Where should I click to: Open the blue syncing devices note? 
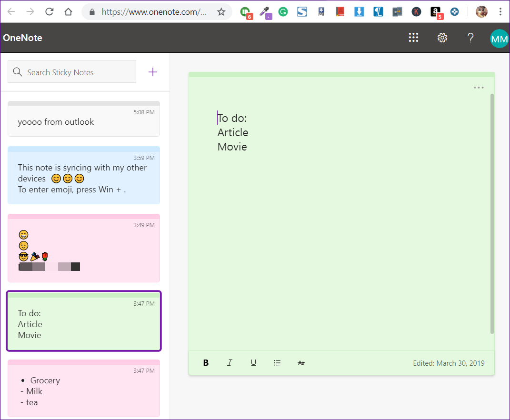[84, 175]
